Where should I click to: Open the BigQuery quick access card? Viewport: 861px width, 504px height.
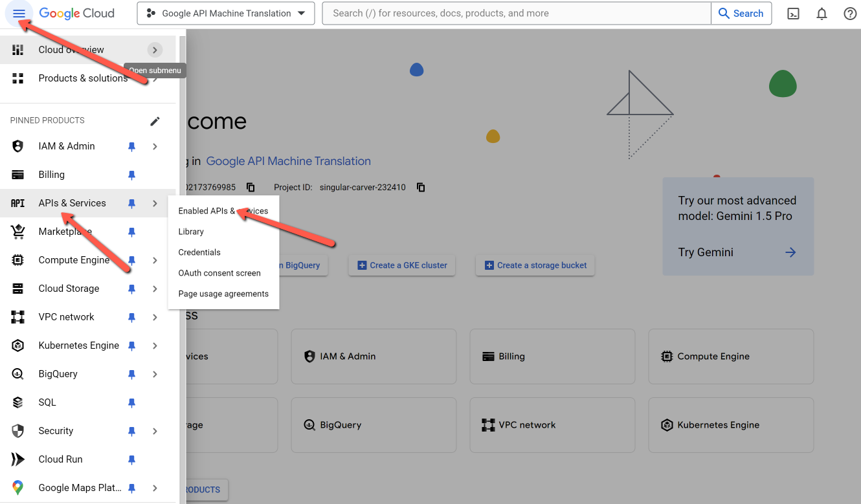pyautogui.click(x=374, y=425)
